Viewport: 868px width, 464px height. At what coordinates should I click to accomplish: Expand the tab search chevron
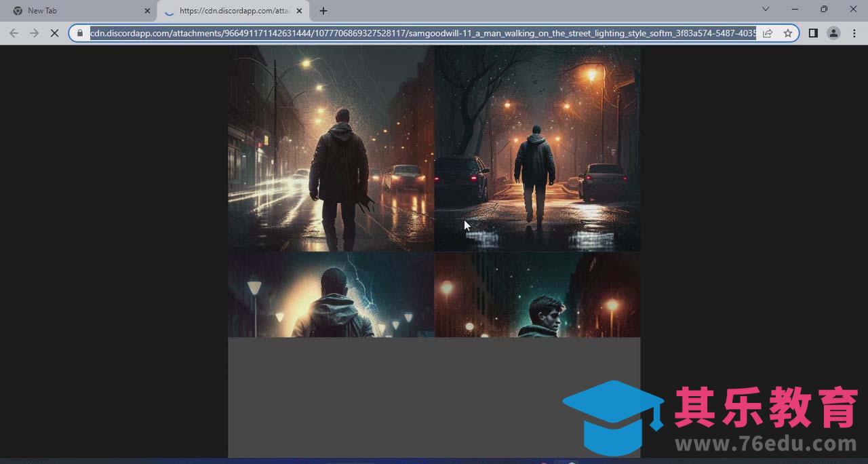pyautogui.click(x=766, y=9)
